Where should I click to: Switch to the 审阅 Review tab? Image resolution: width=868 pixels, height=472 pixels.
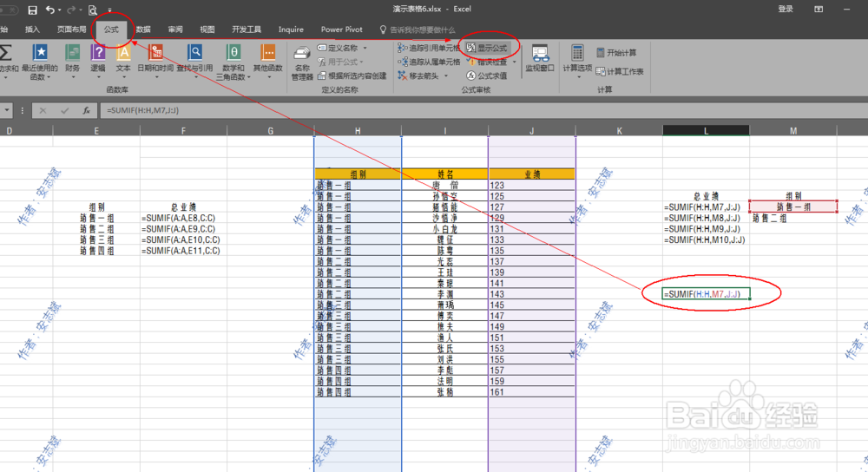tap(175, 29)
